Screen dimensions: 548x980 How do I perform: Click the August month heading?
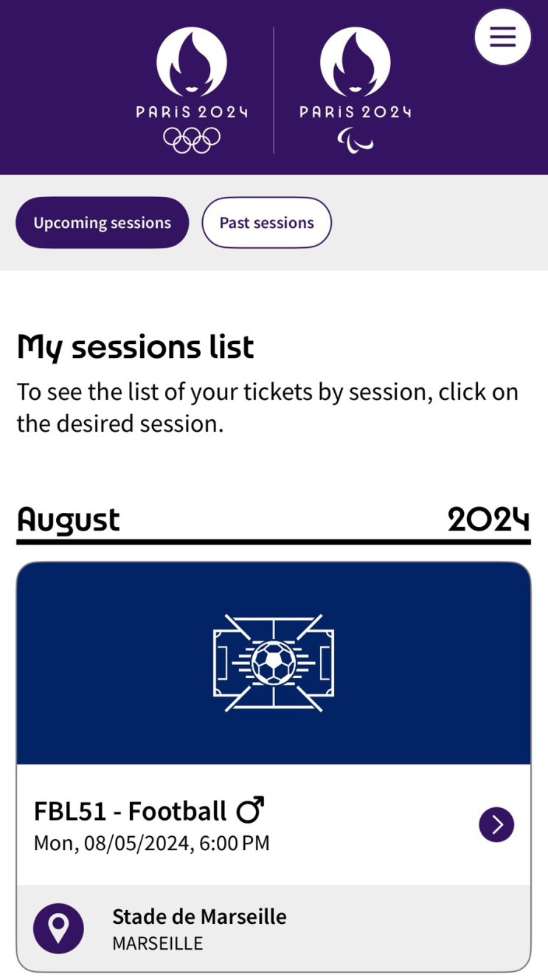(x=69, y=520)
